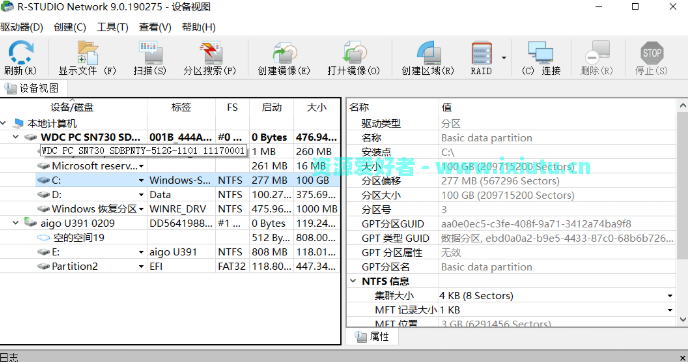Click 创建镜像(E) create image icon
The width and height of the screenshot is (688, 362).
coord(284,53)
